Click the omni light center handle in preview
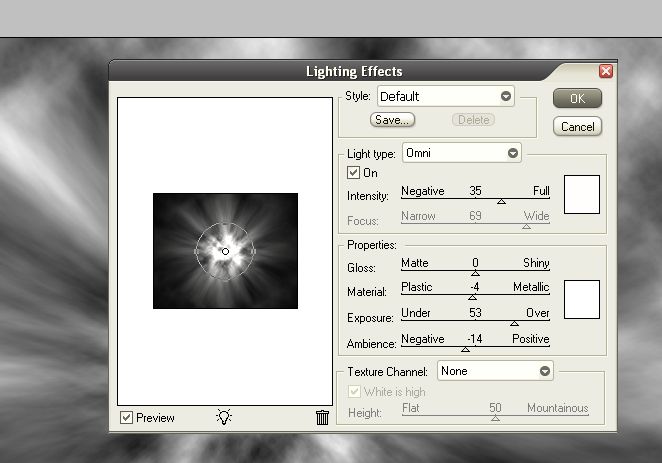Image resolution: width=662 pixels, height=463 pixels. click(x=226, y=251)
